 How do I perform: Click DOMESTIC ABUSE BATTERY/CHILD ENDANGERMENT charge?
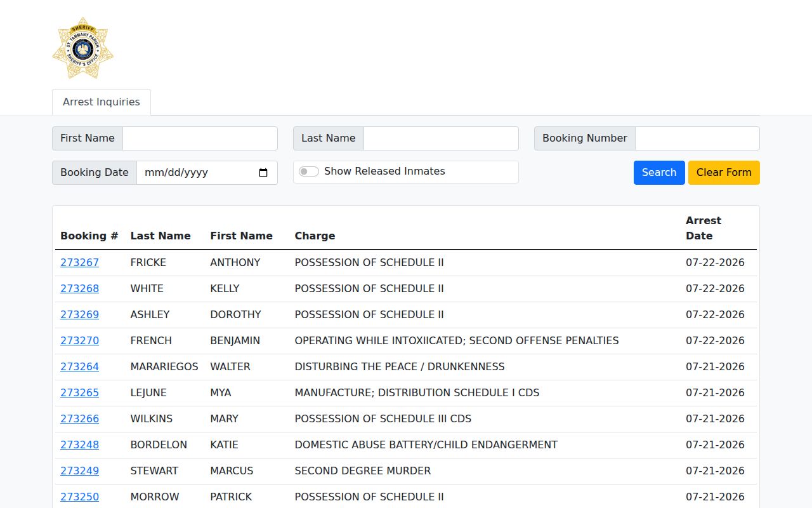[x=426, y=445]
